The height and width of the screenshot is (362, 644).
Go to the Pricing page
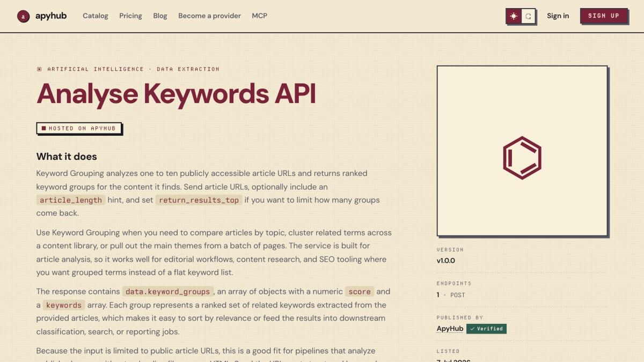click(x=130, y=16)
